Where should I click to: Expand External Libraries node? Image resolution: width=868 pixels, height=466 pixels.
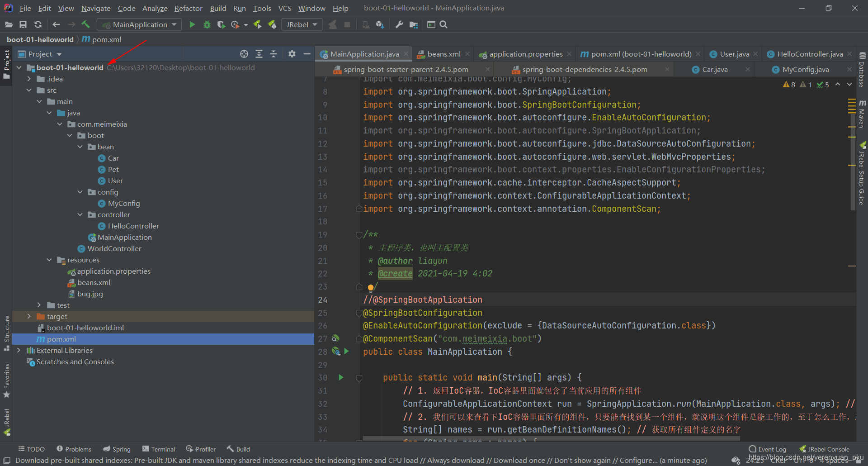pos(19,350)
